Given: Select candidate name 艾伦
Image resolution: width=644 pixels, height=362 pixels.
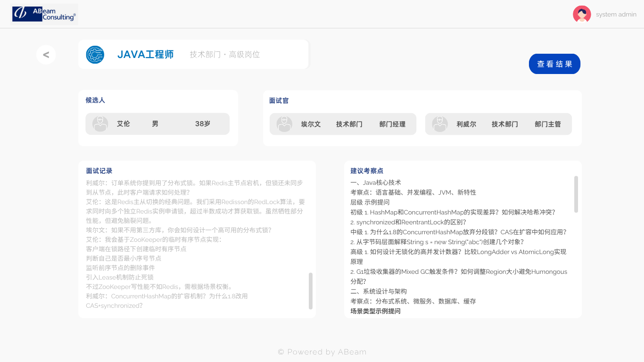Looking at the screenshot, I should point(124,124).
